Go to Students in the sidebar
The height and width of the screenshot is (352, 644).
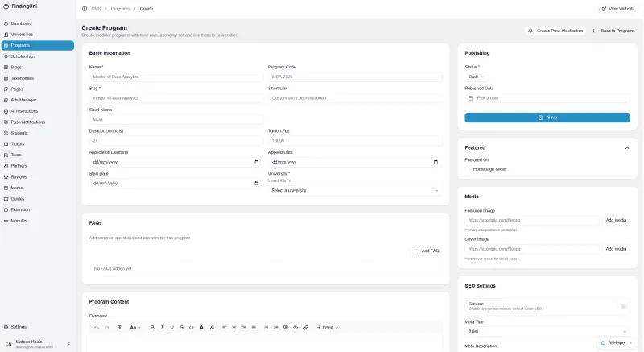[x=38, y=133]
